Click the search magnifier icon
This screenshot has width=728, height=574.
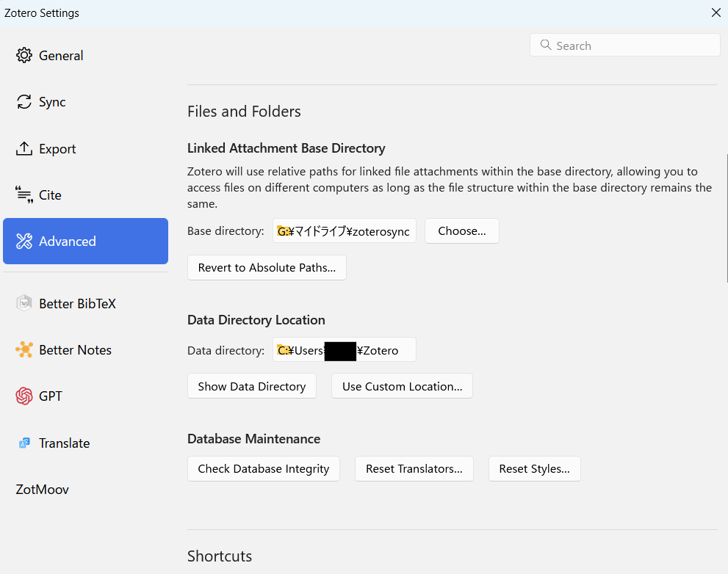(x=546, y=45)
